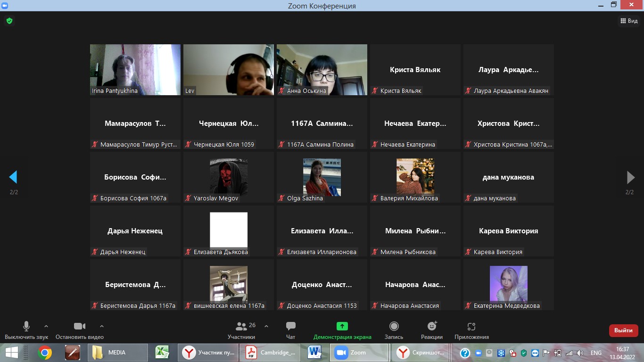Select Irina Pantyukhina's video tile

(x=135, y=70)
